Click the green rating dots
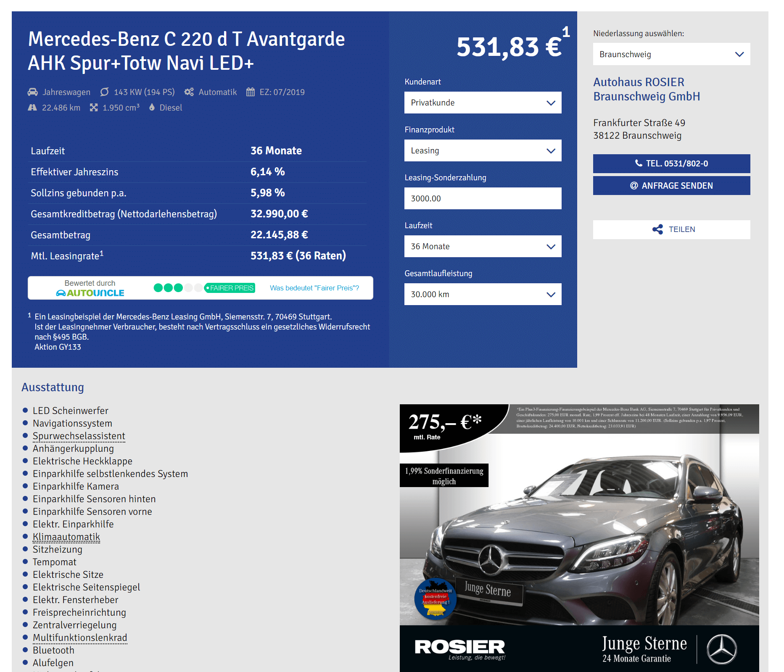Screen dimensions: 784x672 (177, 288)
